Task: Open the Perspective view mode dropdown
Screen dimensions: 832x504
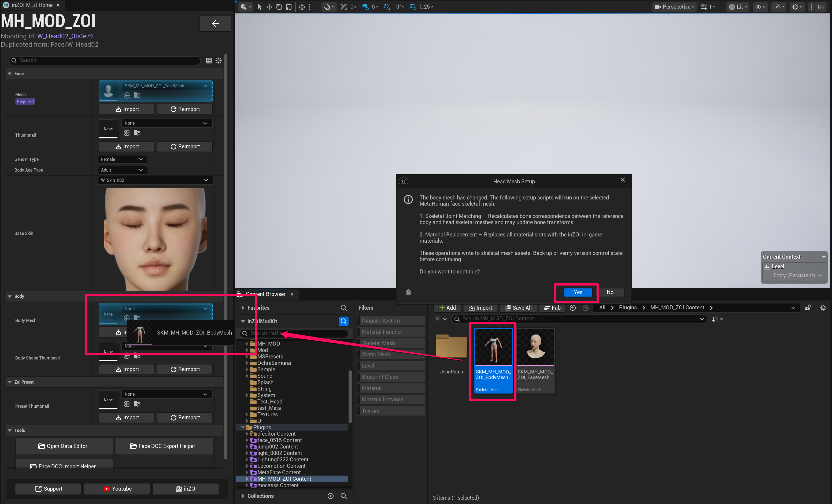Action: coord(674,7)
